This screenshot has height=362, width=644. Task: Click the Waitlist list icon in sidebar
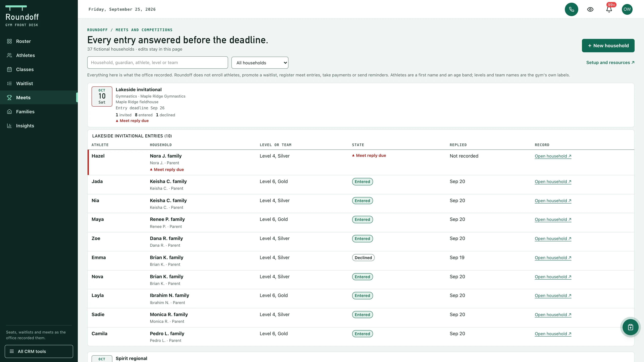[x=10, y=83]
